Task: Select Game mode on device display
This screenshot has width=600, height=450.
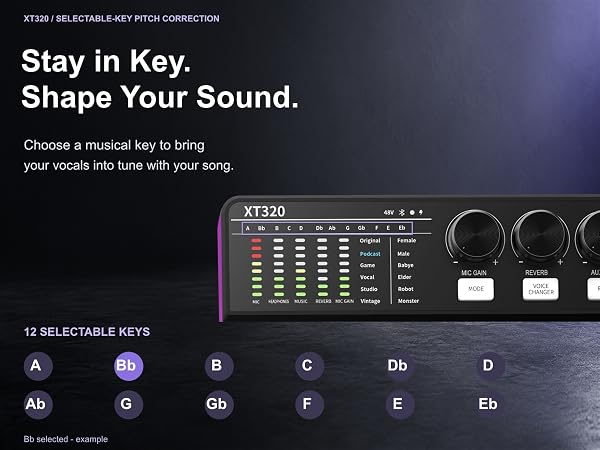Action: 367,265
